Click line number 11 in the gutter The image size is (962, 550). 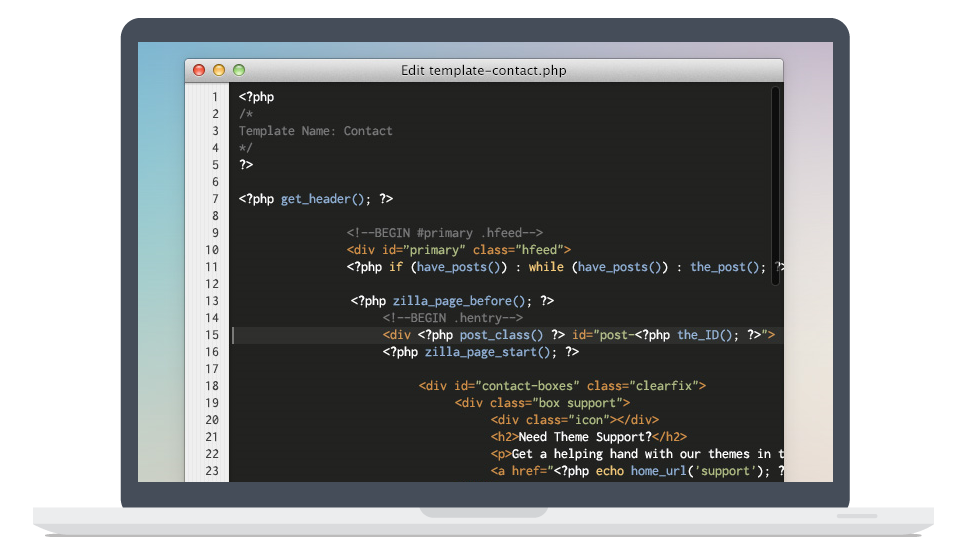click(x=212, y=267)
